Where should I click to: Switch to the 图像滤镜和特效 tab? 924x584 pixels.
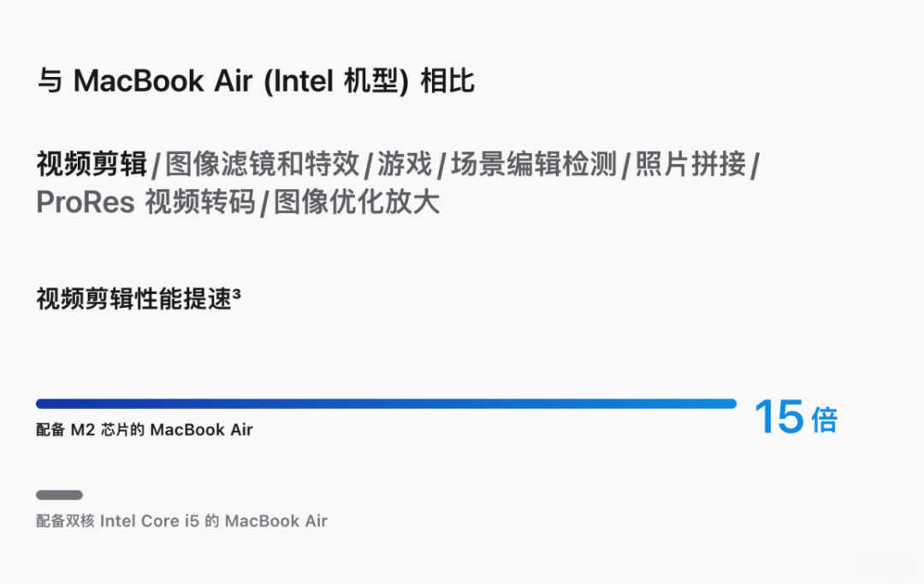263,163
